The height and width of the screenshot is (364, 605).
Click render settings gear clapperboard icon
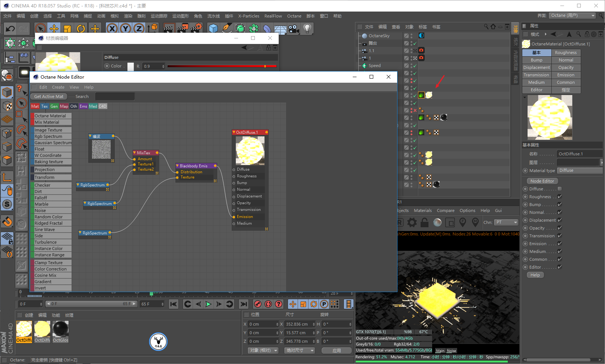196,29
